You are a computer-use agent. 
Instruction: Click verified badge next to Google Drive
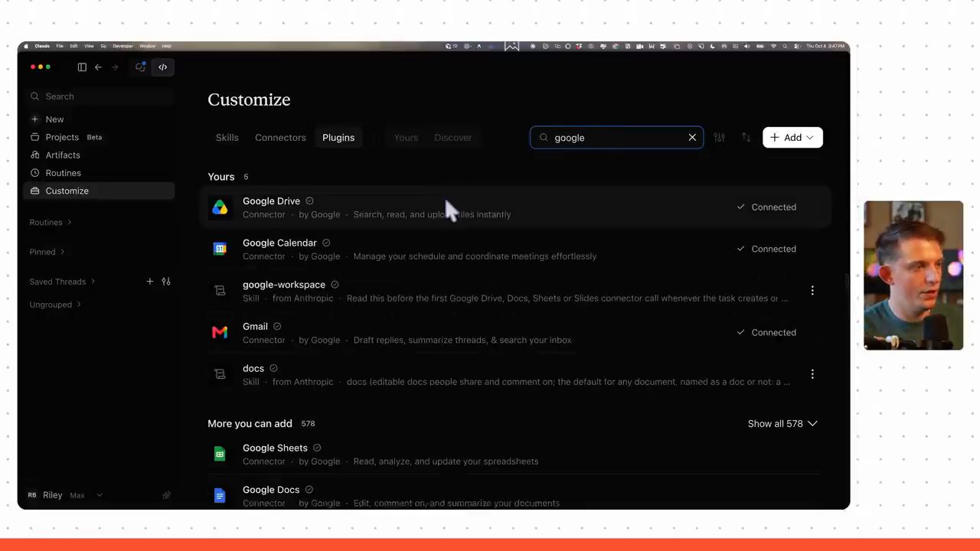click(309, 201)
